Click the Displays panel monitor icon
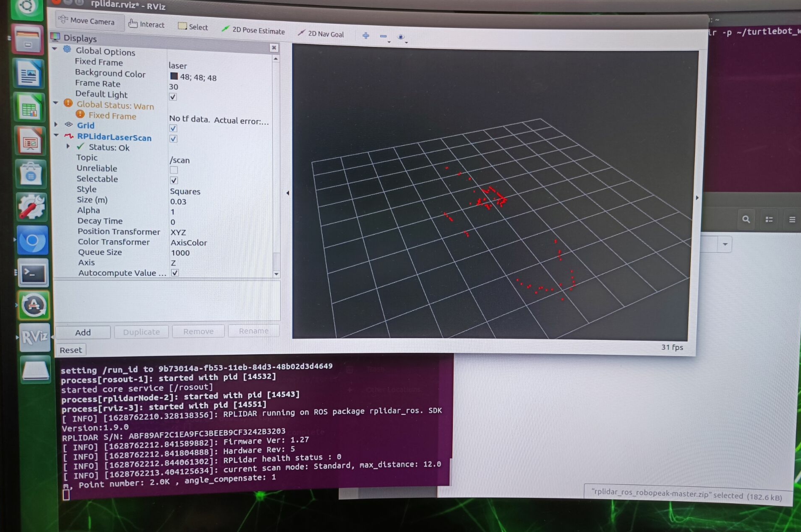The height and width of the screenshot is (532, 801). coord(55,37)
